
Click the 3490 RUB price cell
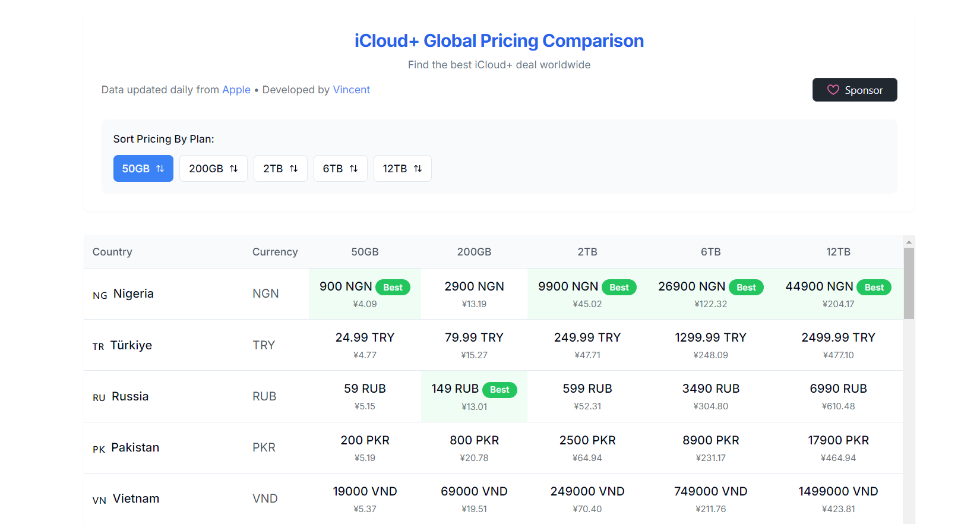(x=710, y=396)
